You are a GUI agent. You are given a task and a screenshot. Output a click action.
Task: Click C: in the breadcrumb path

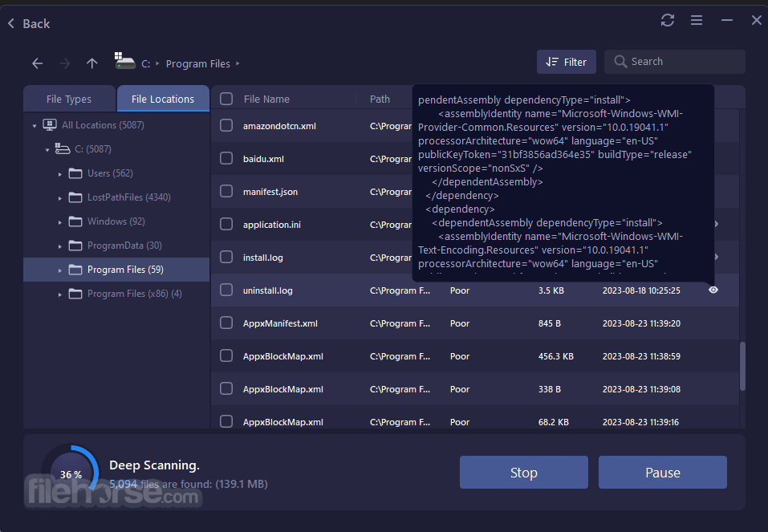click(145, 63)
